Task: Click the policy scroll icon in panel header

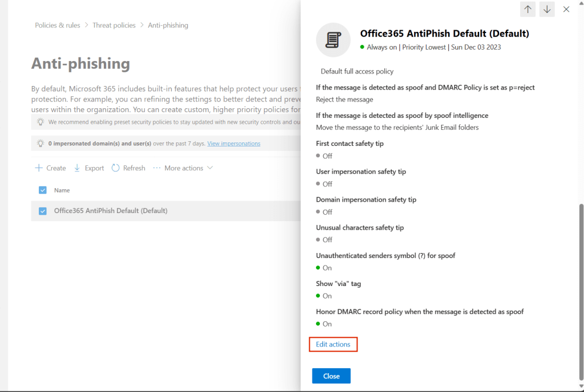Action: pyautogui.click(x=333, y=40)
